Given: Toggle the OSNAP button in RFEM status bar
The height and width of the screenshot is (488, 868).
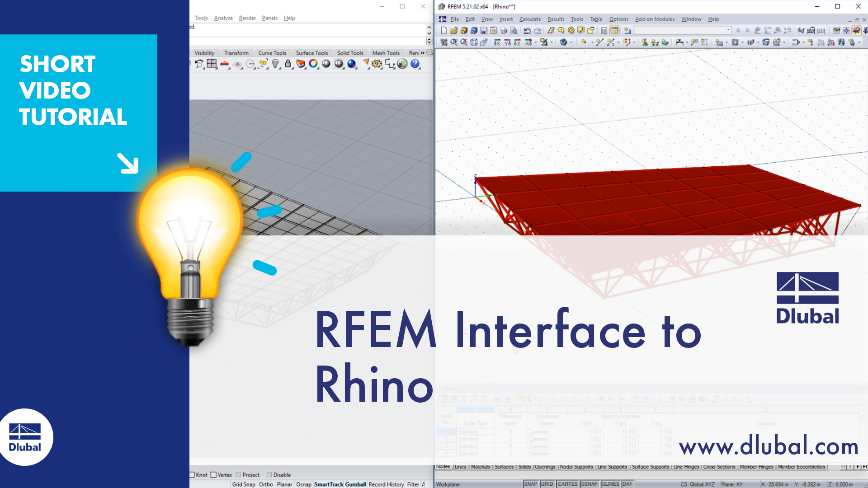Looking at the screenshot, I should point(589,484).
